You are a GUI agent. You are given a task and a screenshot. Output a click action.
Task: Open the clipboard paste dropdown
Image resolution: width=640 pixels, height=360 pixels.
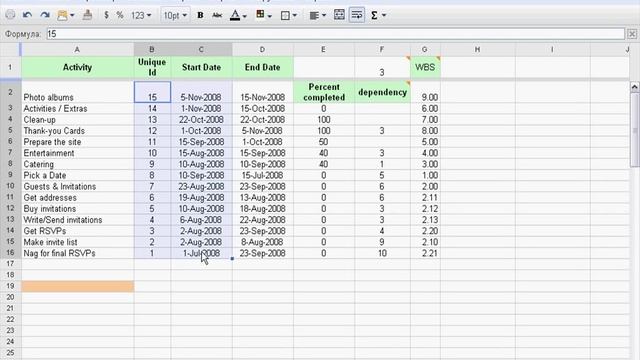[x=65, y=15]
